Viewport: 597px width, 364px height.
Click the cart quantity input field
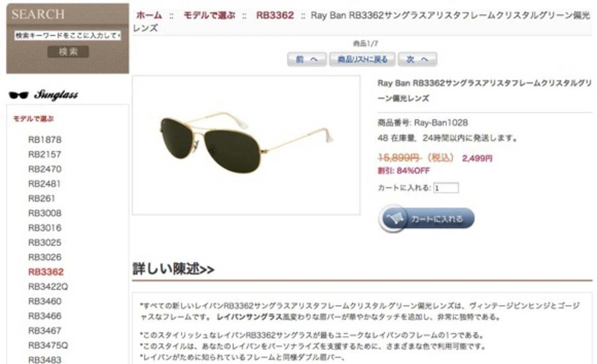pos(446,188)
